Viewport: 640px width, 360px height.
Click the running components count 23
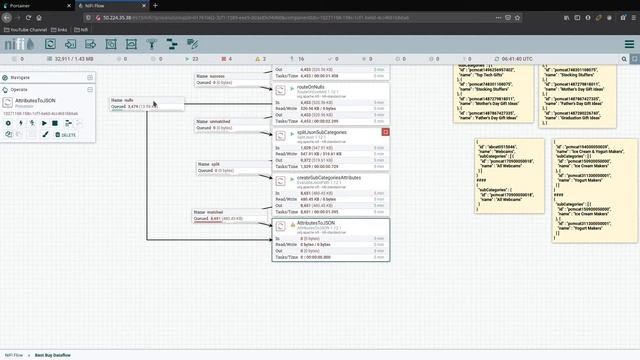point(192,59)
